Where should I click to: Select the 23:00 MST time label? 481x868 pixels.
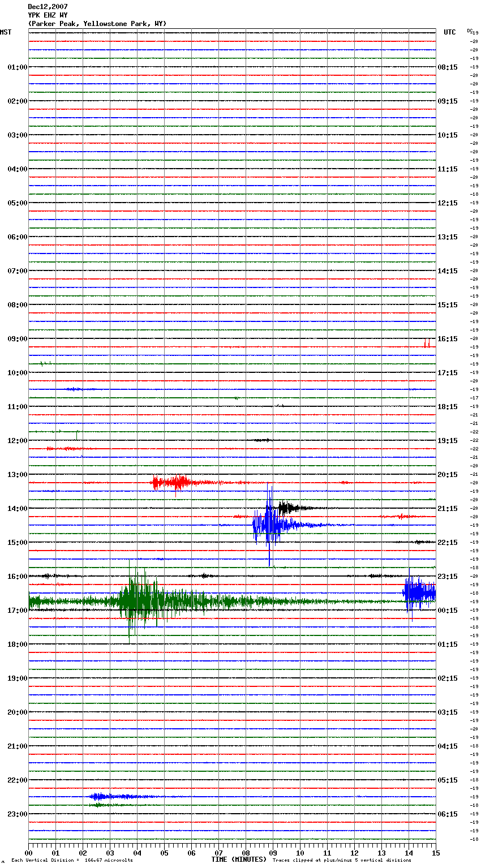17,814
